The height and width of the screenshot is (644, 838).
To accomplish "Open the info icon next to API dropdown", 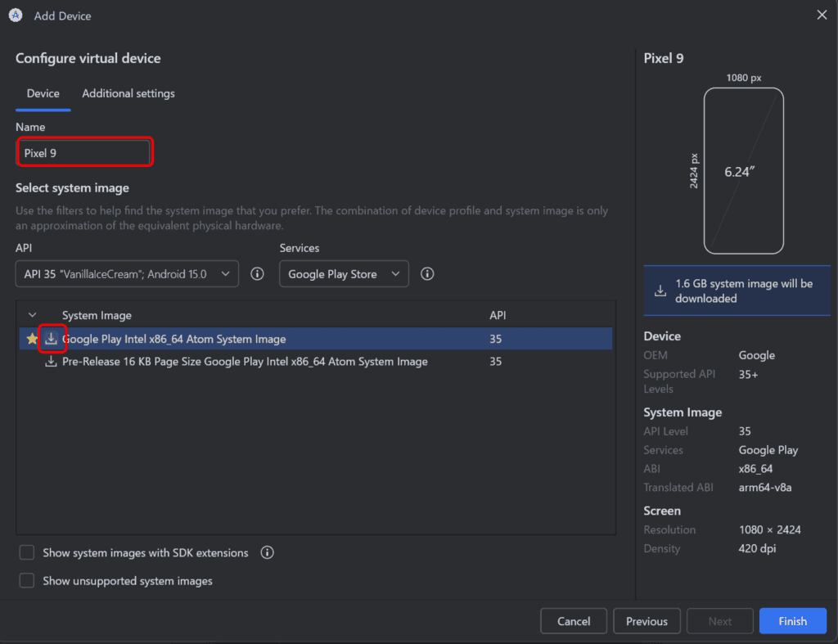I will pyautogui.click(x=257, y=274).
